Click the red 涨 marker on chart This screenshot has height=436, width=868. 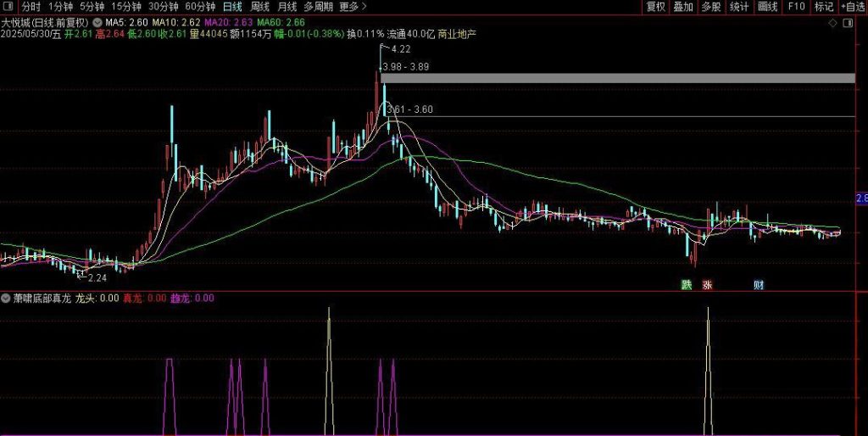pos(707,285)
